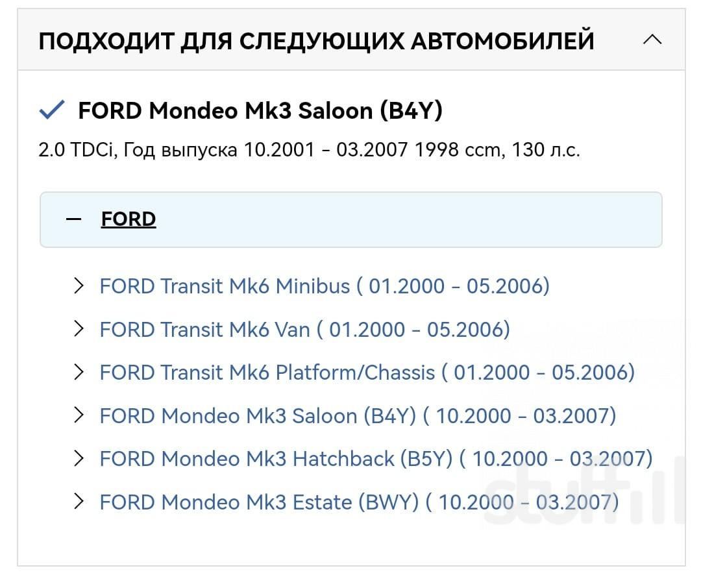
Task: Collapse the FORD group minus icon
Action: pyautogui.click(x=74, y=219)
